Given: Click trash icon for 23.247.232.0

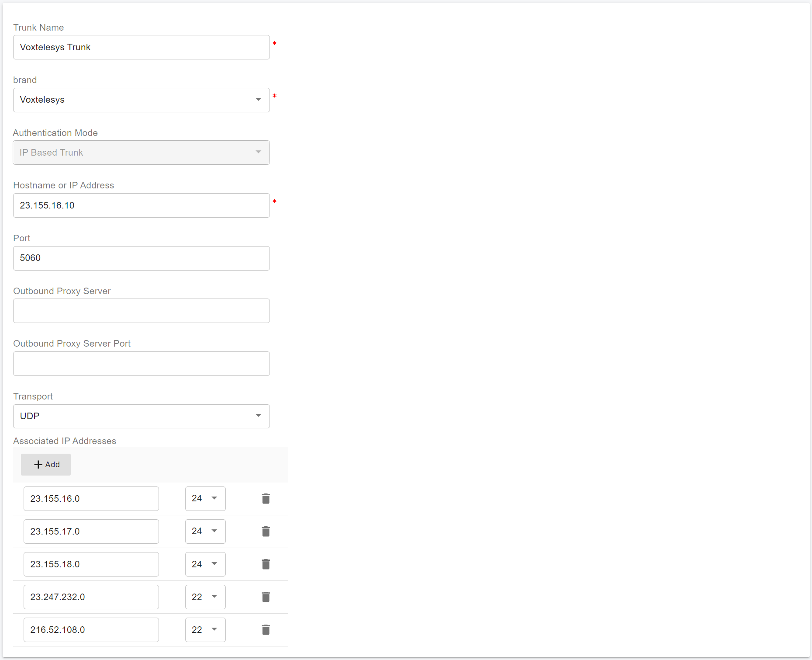Looking at the screenshot, I should pyautogui.click(x=266, y=597).
